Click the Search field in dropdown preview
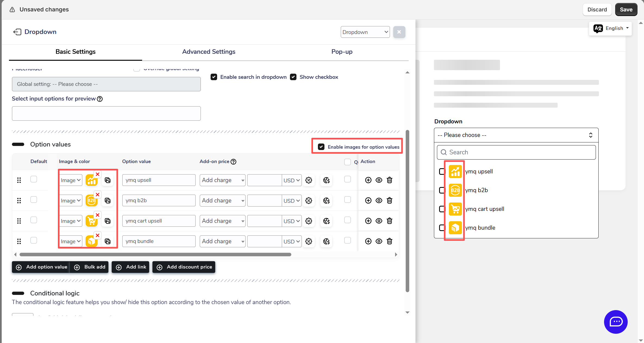The width and height of the screenshot is (644, 343). point(516,152)
